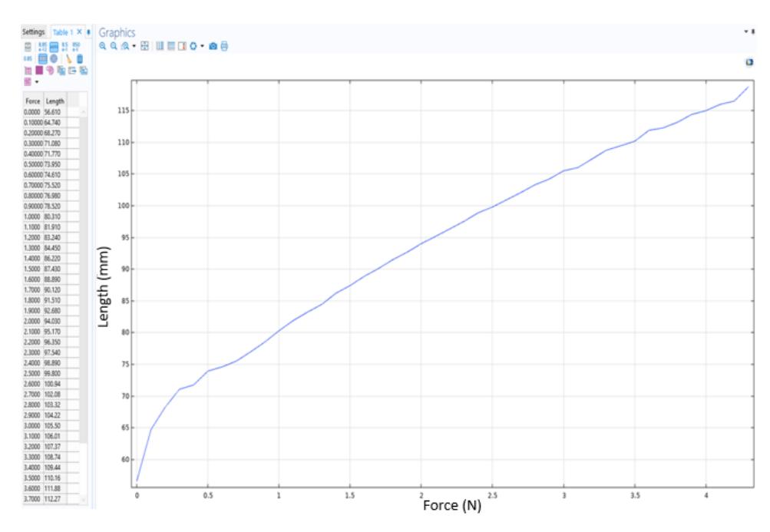Screen dimensions: 770x532
Task: Switch to the Settings tab
Action: point(33,32)
